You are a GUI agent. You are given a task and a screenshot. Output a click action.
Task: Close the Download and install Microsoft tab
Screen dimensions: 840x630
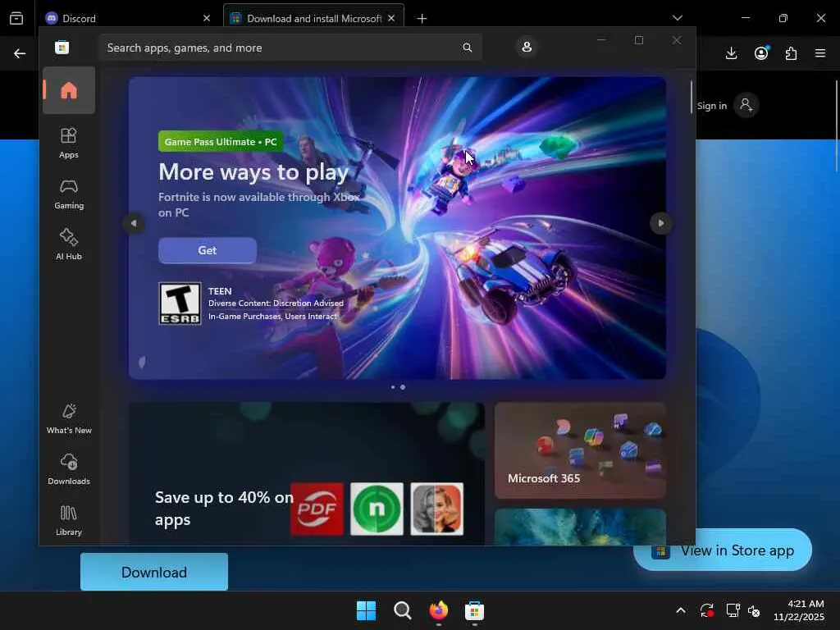coord(391,18)
